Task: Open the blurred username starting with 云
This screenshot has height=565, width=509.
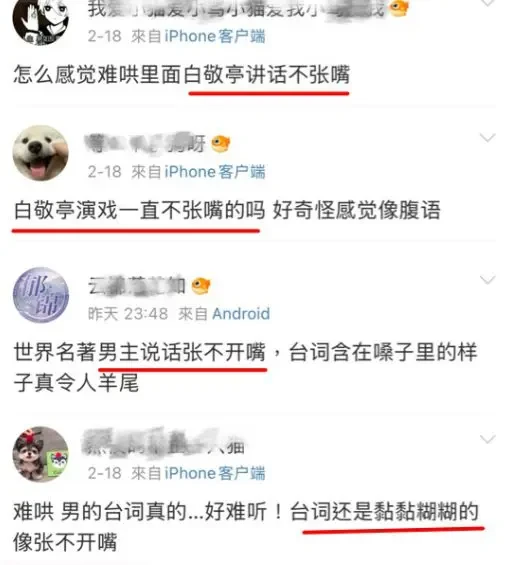Action: pos(137,286)
